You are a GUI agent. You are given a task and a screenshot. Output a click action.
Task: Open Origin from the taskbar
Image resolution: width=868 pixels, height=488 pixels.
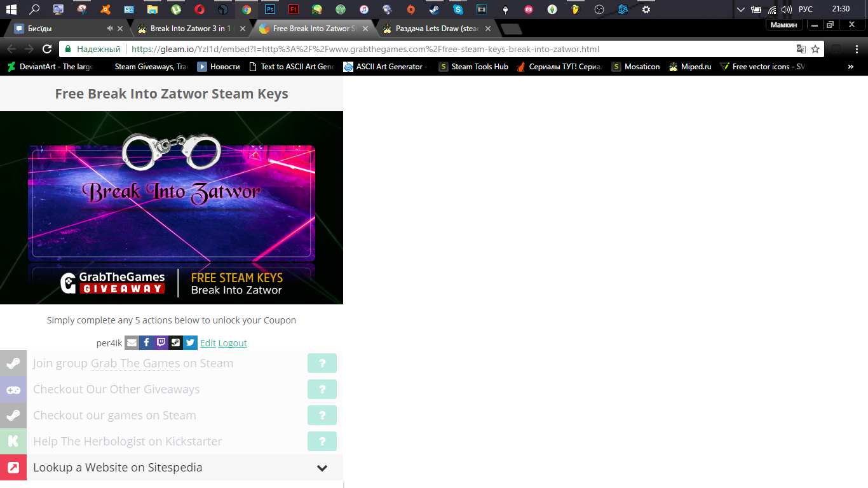point(410,10)
